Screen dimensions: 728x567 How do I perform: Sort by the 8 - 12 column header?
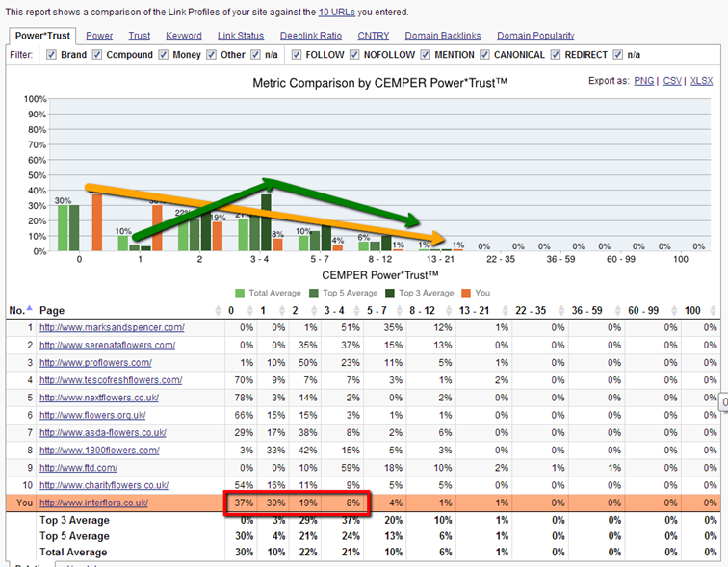(x=422, y=310)
